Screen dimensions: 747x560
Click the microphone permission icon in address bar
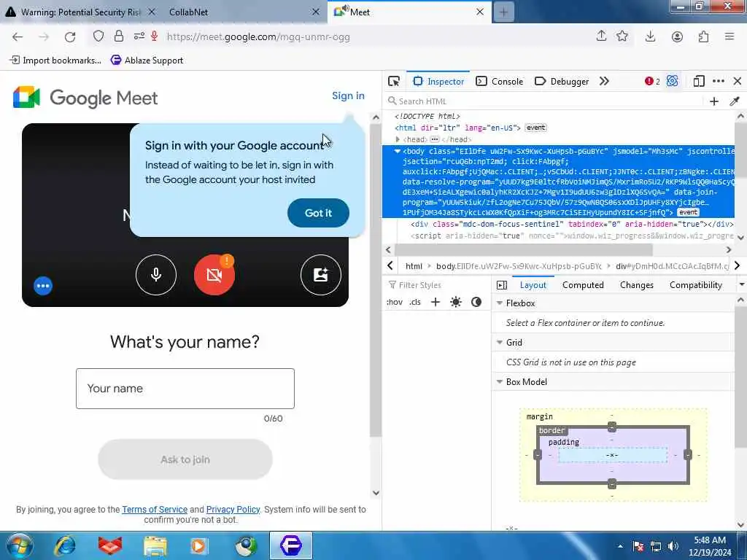(x=155, y=36)
